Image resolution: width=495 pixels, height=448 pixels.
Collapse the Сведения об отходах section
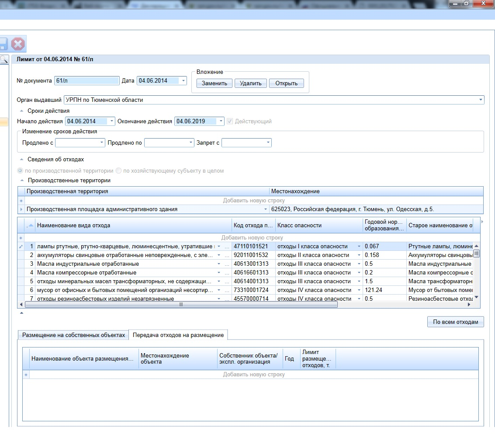click(x=21, y=160)
